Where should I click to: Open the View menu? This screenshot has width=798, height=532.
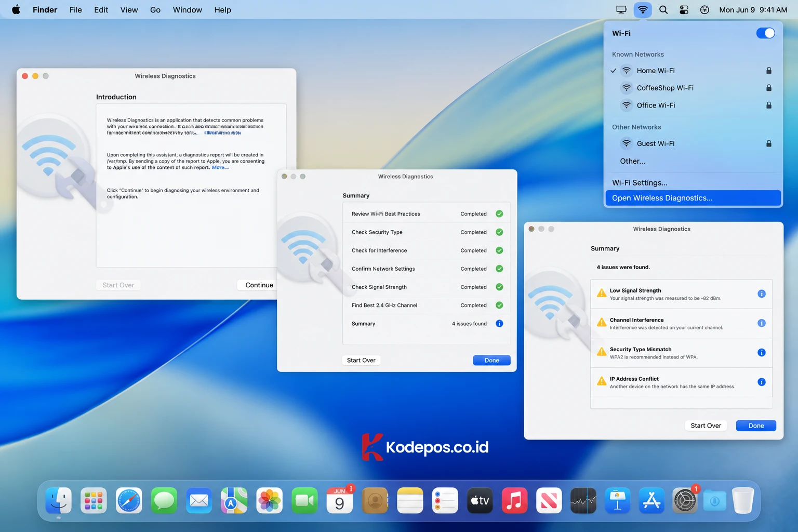(x=129, y=10)
